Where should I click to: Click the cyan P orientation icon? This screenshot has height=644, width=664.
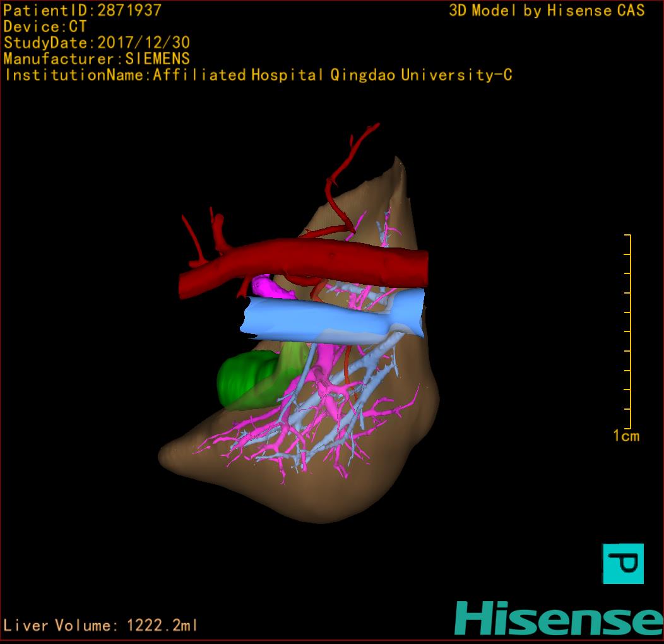623,563
